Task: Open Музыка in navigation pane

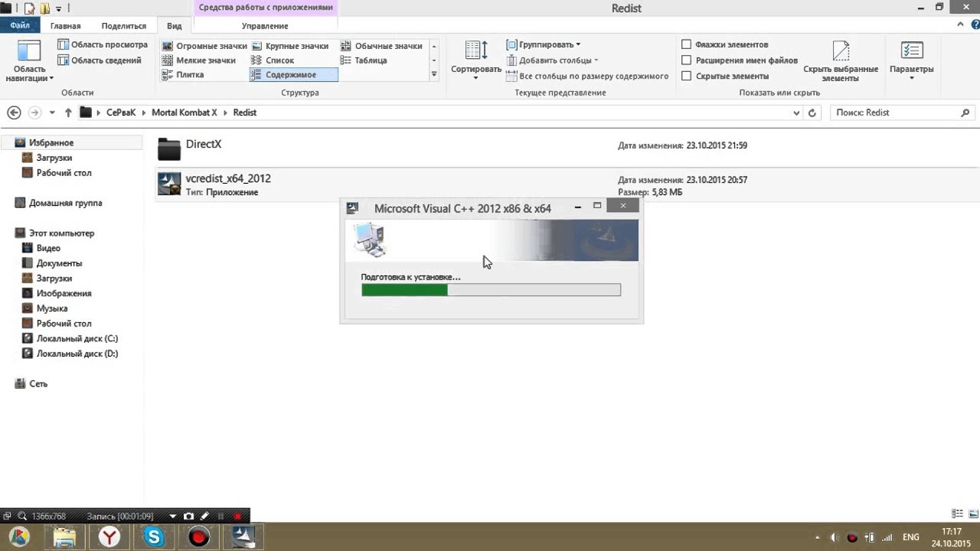Action: pos(52,308)
